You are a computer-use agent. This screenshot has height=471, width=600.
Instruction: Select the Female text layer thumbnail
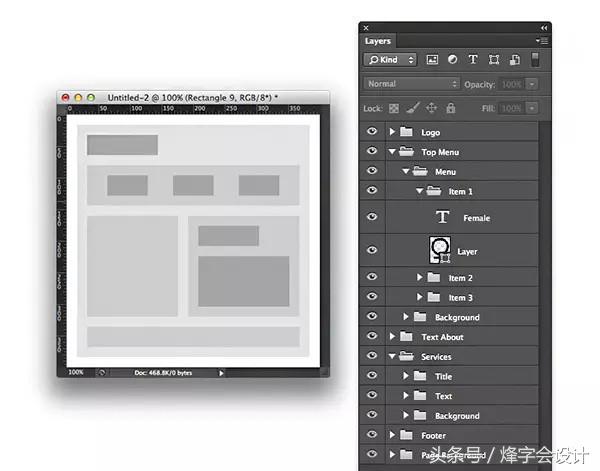tap(442, 217)
